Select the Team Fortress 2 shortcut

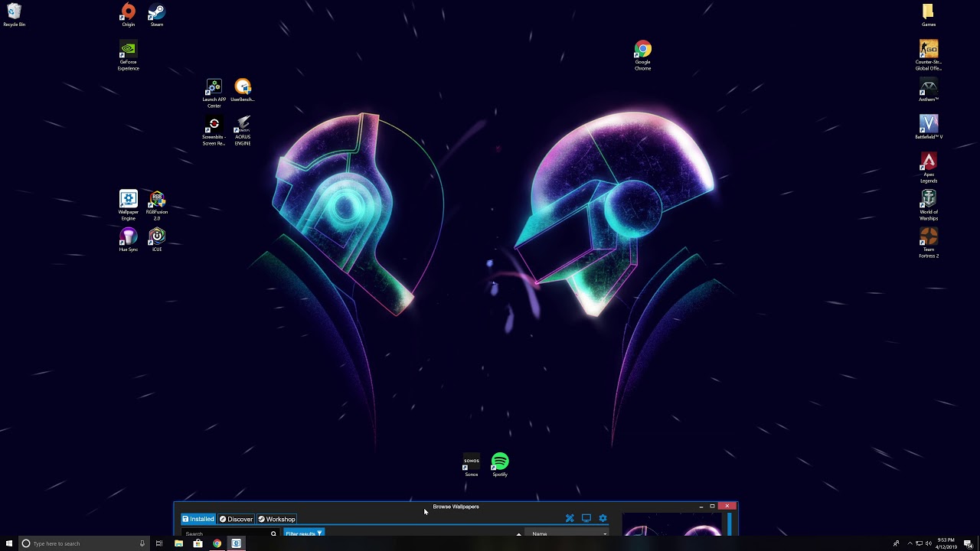point(928,243)
